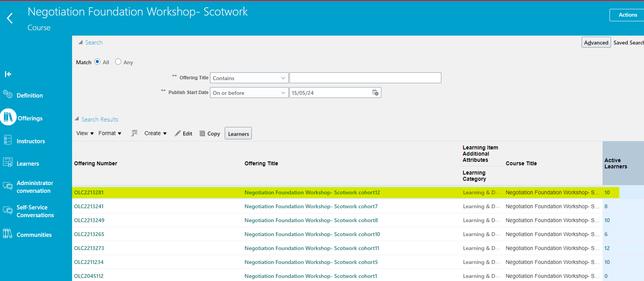Click the Communities sidebar icon

pyautogui.click(x=7, y=233)
